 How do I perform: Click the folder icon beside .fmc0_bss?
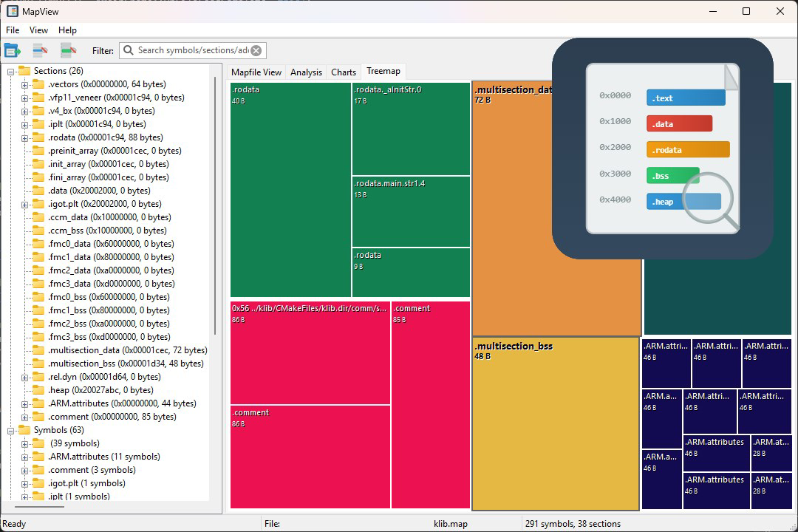tap(38, 296)
